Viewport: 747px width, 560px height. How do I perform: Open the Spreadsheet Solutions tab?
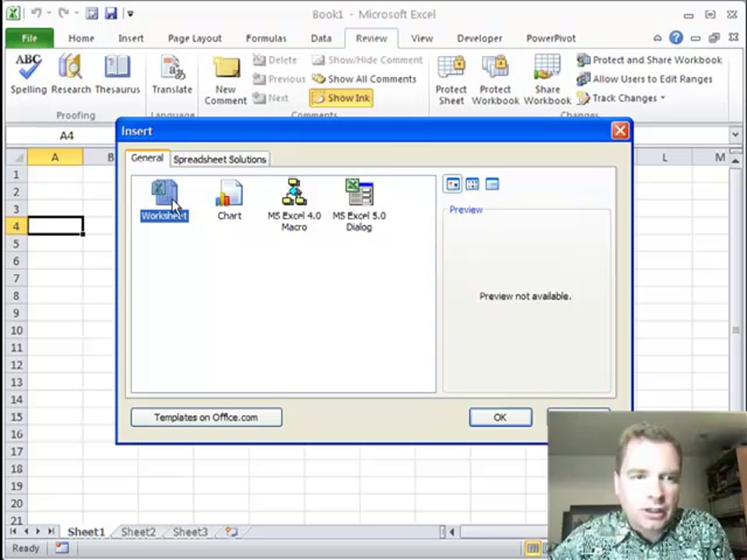coord(219,159)
